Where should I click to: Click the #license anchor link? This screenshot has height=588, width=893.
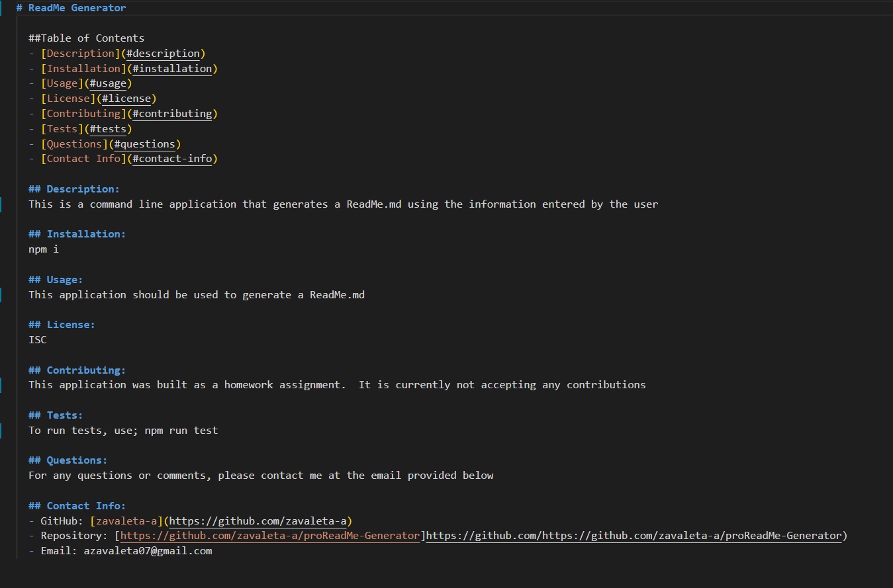tap(126, 99)
